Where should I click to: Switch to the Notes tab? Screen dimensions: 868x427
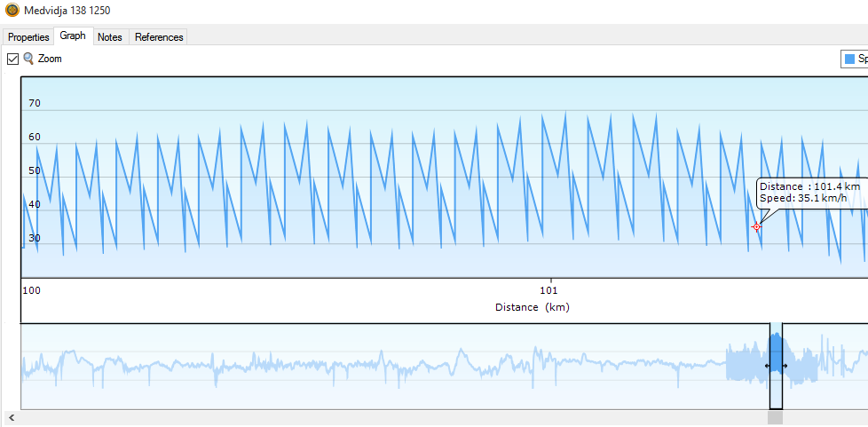(x=110, y=37)
